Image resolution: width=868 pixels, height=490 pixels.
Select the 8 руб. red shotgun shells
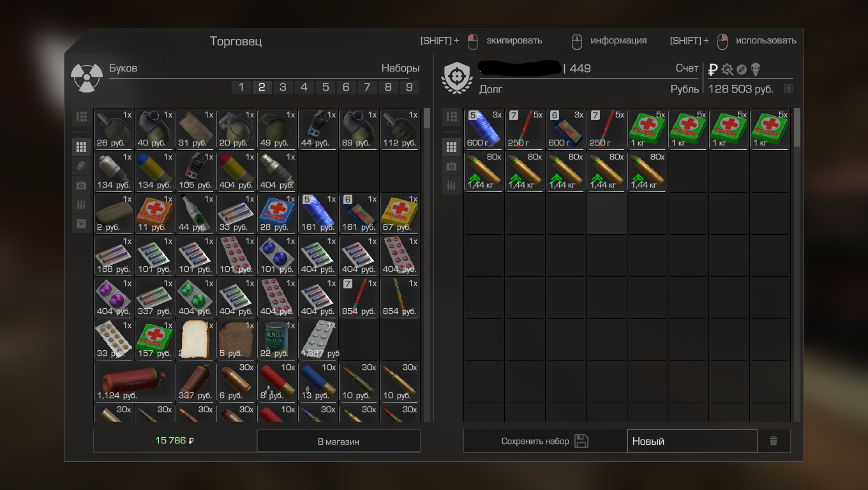[278, 382]
